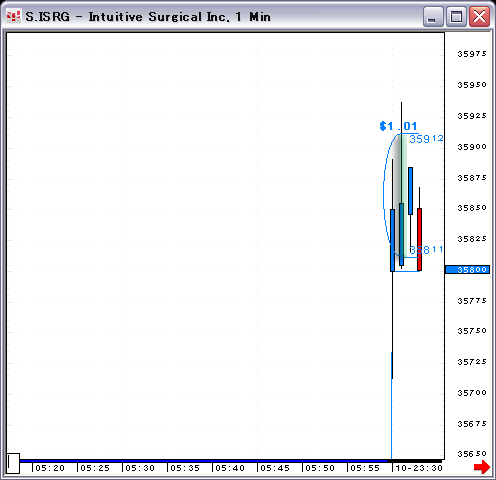Close the Intuitive Surgical 1 Min chart

point(479,16)
